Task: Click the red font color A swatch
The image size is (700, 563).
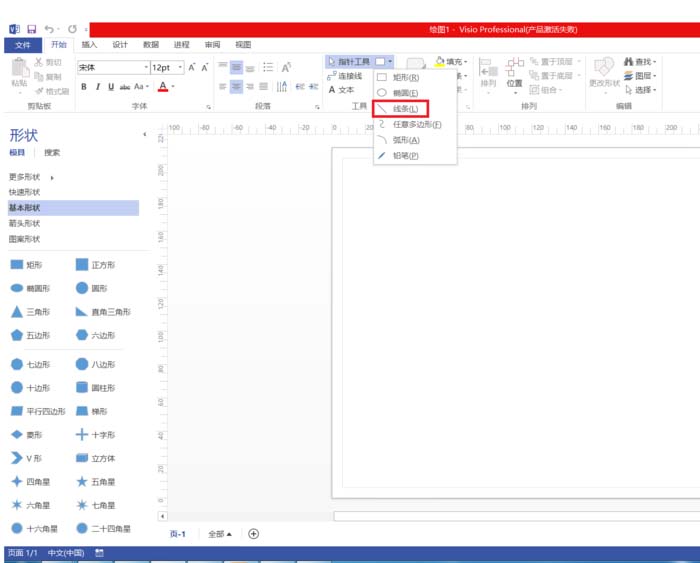Action: click(163, 87)
